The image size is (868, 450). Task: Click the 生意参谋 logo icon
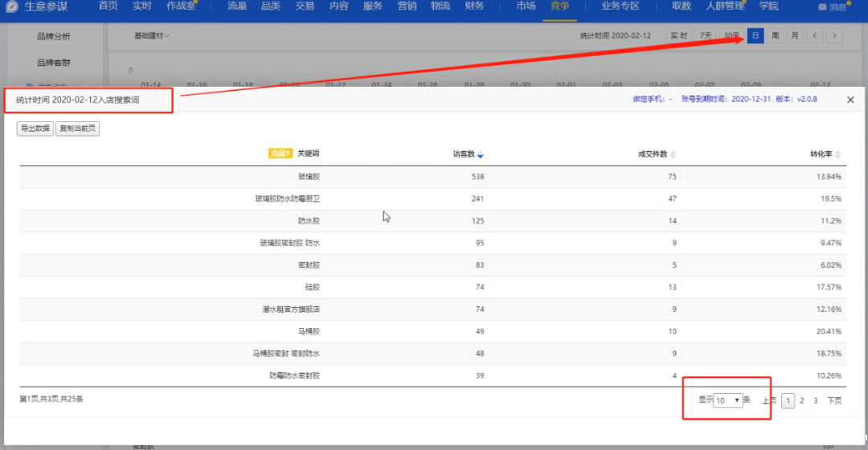pos(11,6)
